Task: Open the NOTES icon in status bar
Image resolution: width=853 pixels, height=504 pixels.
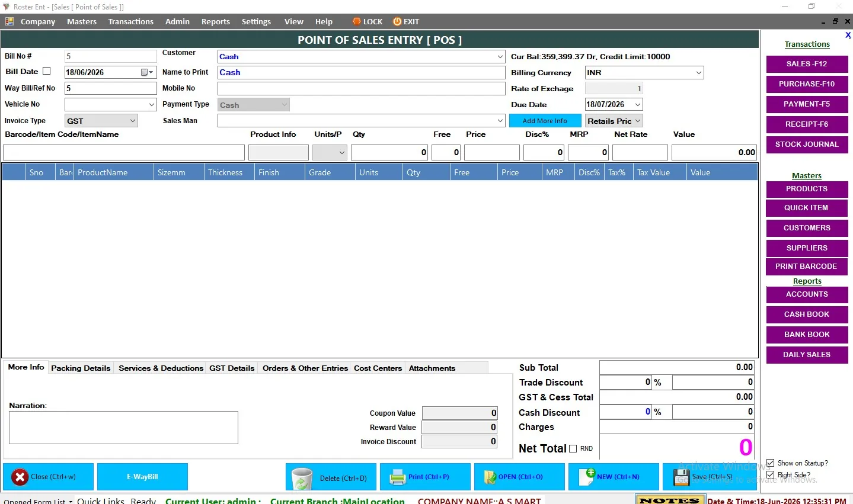Action: (x=669, y=500)
